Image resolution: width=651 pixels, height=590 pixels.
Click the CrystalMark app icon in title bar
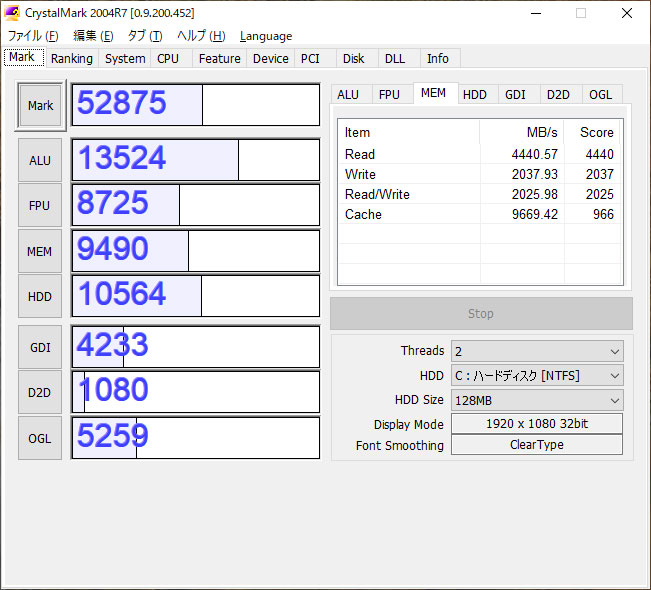click(x=12, y=13)
